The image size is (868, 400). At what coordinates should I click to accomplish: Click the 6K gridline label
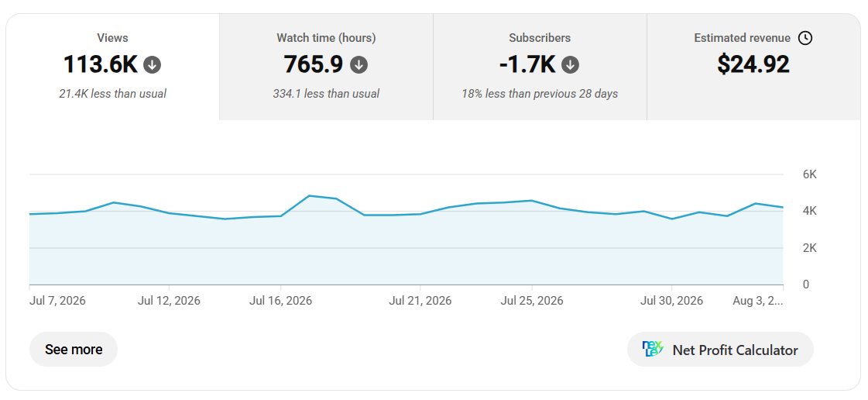pyautogui.click(x=809, y=174)
